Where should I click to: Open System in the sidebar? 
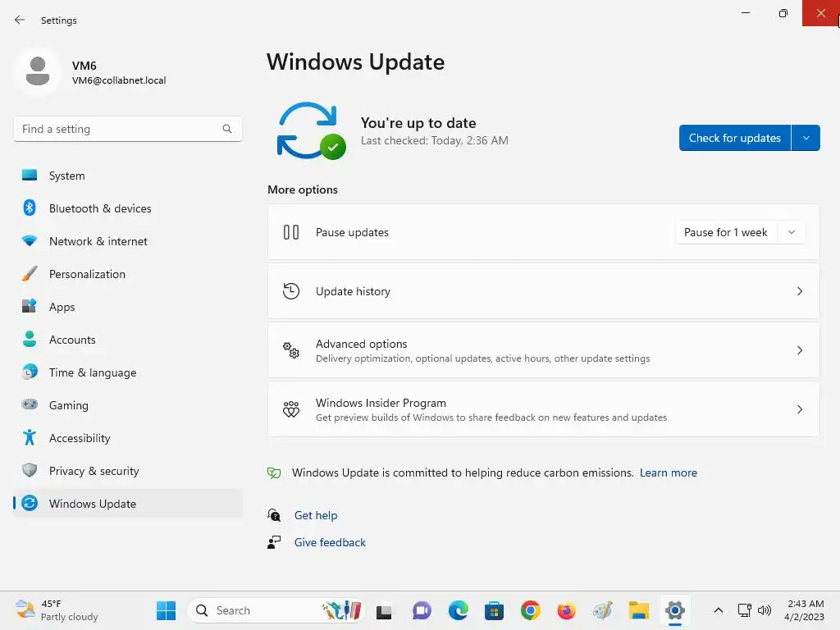[x=128, y=176]
